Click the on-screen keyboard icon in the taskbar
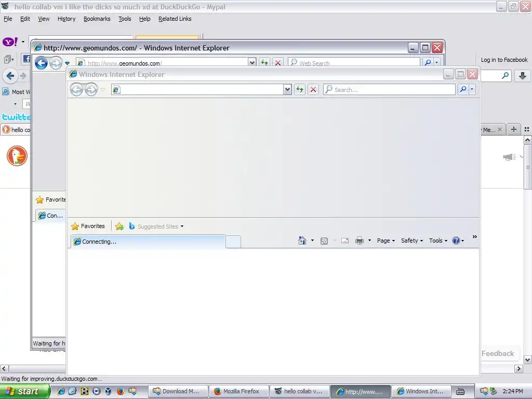This screenshot has width=532, height=399. pyautogui.click(x=460, y=392)
